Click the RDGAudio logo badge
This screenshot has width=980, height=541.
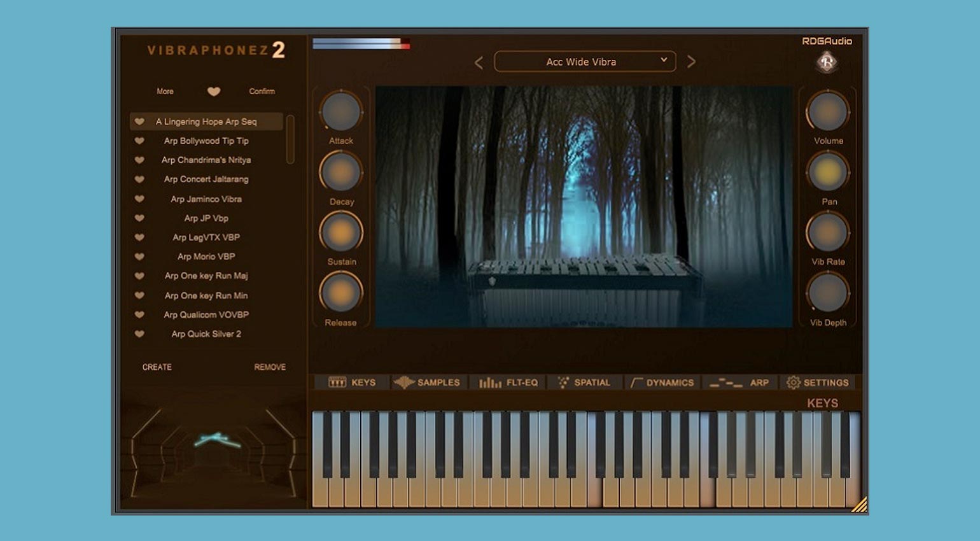(x=827, y=62)
